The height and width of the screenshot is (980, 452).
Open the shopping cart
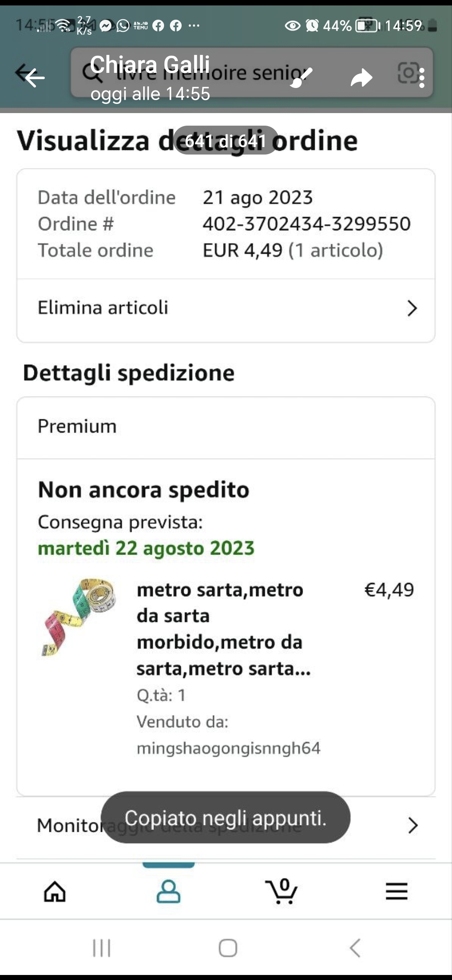click(282, 891)
